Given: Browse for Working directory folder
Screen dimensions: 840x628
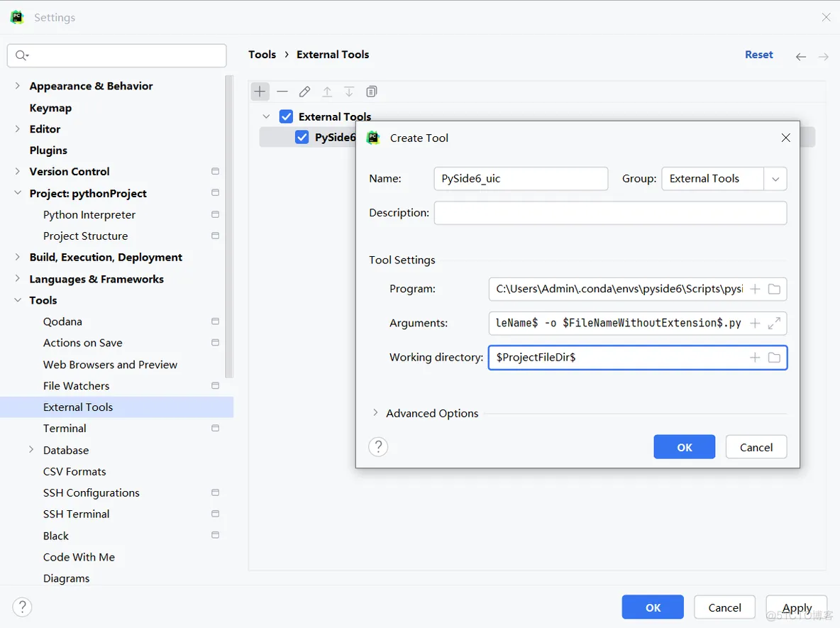Looking at the screenshot, I should point(774,358).
